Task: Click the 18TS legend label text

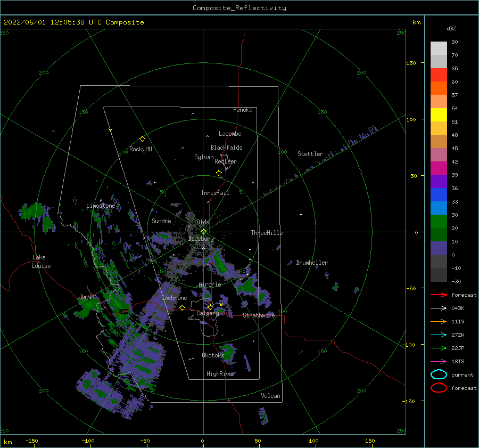Action: pyautogui.click(x=458, y=362)
